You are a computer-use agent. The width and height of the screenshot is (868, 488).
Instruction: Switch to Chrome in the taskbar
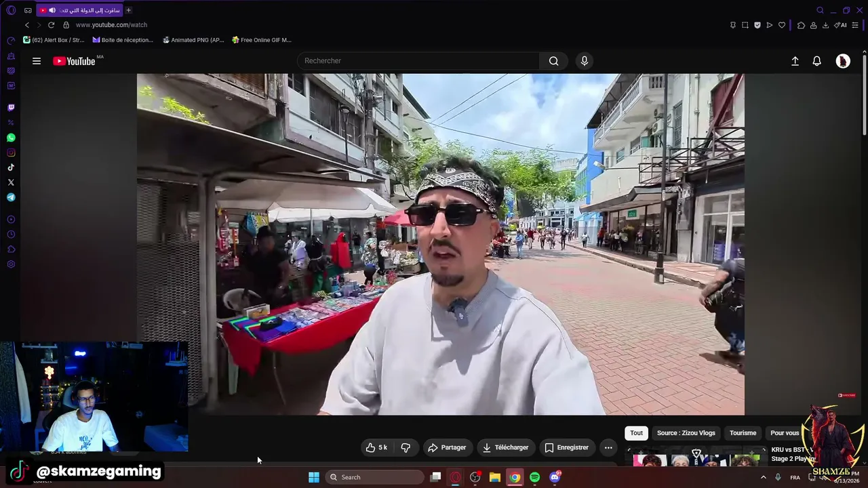pyautogui.click(x=515, y=477)
